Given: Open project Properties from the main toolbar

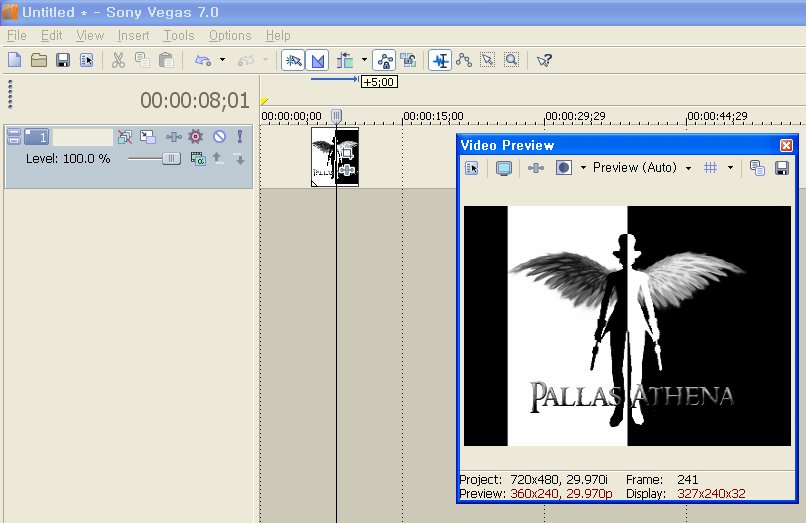Looking at the screenshot, I should click(86, 60).
